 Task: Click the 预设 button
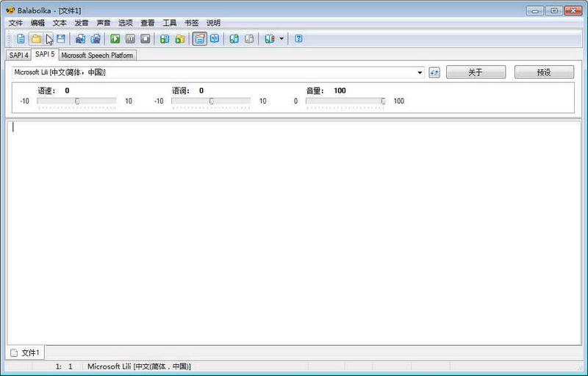coord(544,72)
